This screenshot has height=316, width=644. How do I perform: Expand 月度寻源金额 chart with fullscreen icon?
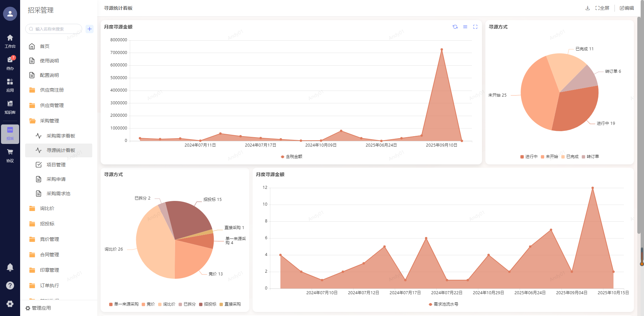[x=475, y=27]
